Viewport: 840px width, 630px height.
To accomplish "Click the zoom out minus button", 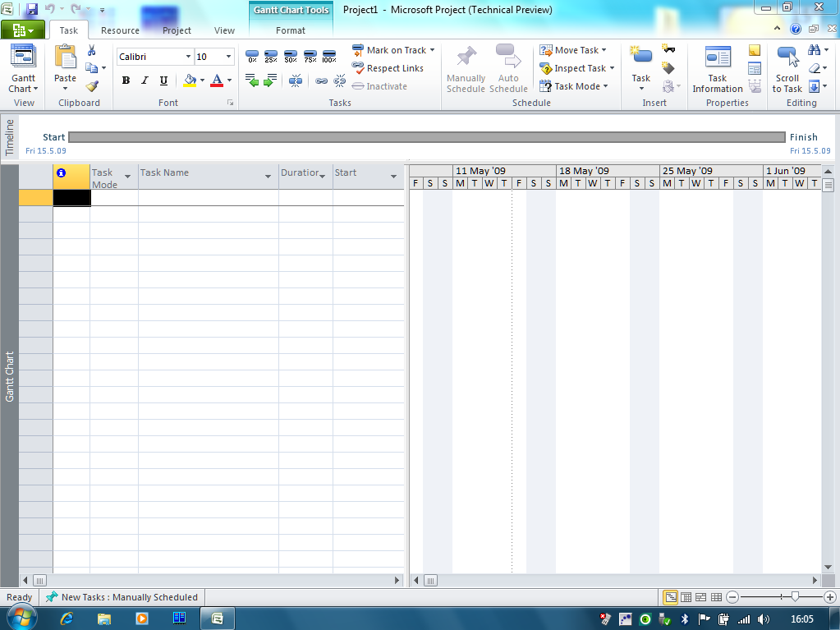I will [732, 596].
